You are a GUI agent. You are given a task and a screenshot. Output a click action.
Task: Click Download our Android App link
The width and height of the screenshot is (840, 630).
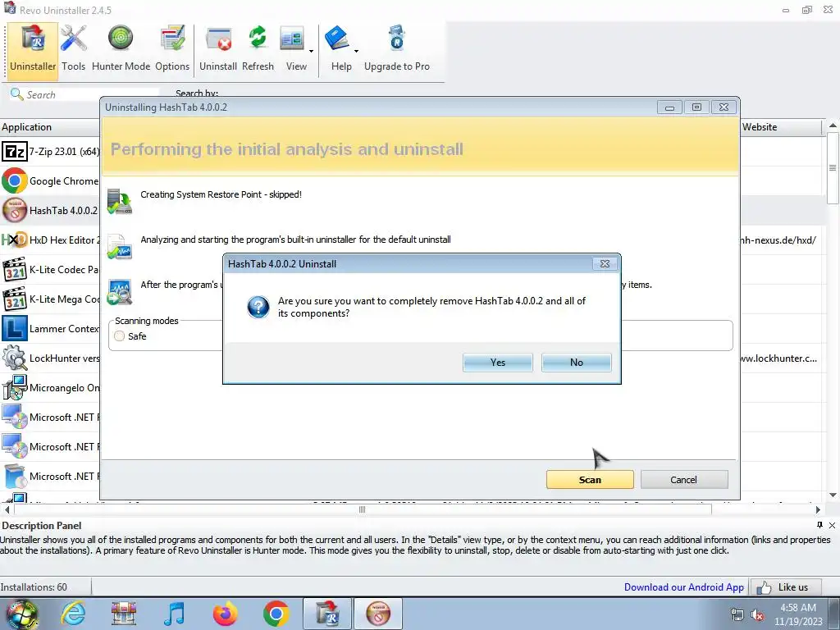coord(683,587)
